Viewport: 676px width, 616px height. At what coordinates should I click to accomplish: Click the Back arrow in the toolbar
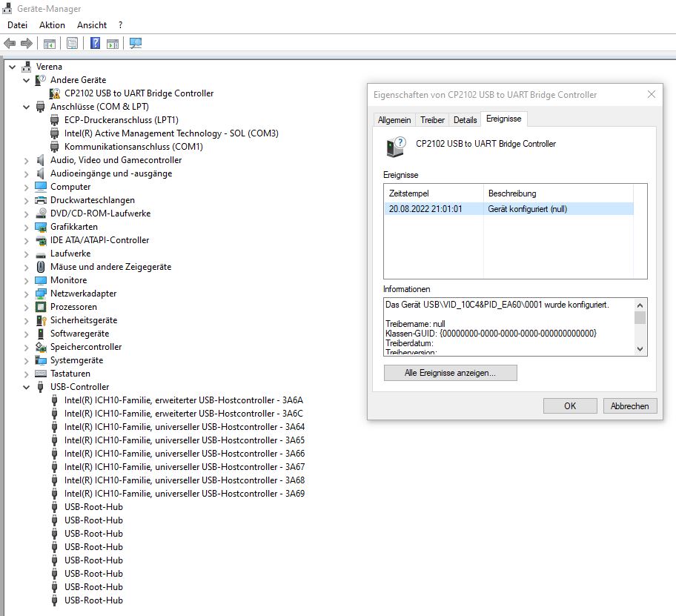coord(10,44)
